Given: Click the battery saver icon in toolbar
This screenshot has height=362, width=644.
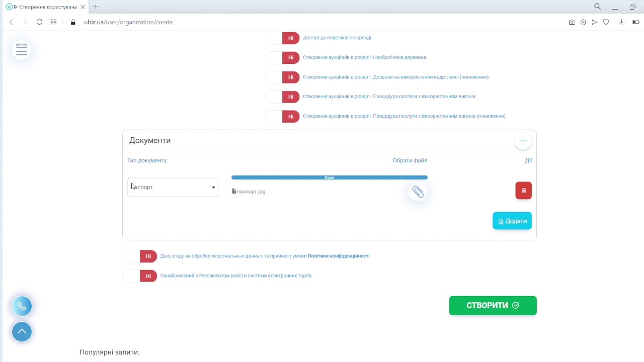Looking at the screenshot, I should 636,22.
